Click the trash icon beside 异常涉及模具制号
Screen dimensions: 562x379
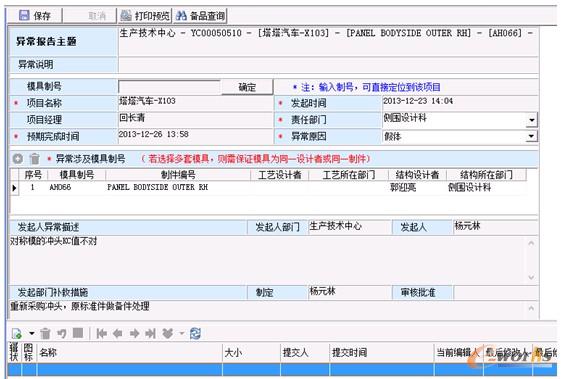coord(34,158)
